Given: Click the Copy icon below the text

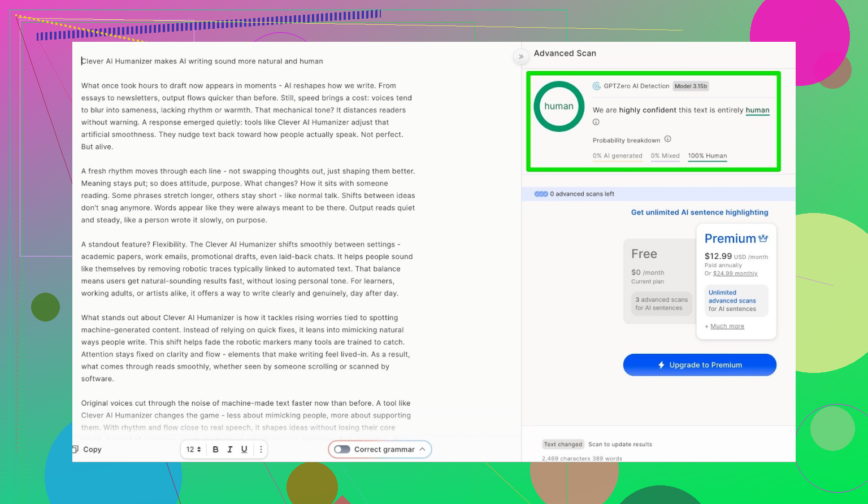Looking at the screenshot, I should [76, 449].
